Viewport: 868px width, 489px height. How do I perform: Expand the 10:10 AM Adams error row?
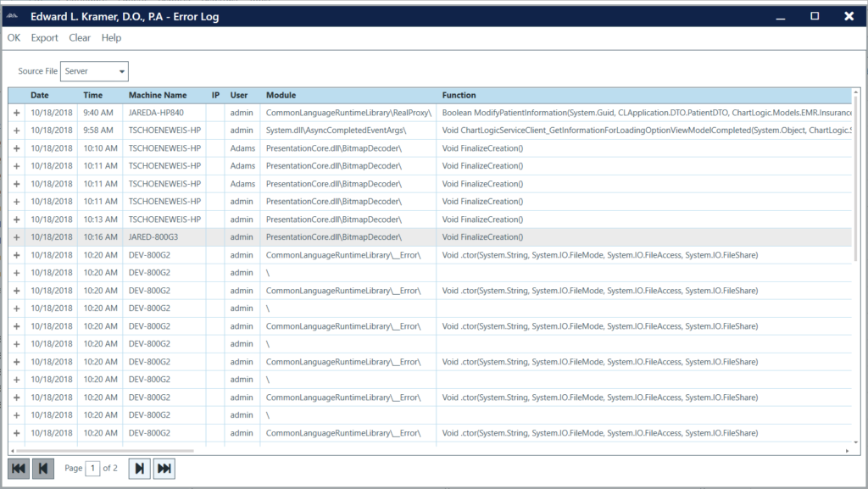[17, 148]
